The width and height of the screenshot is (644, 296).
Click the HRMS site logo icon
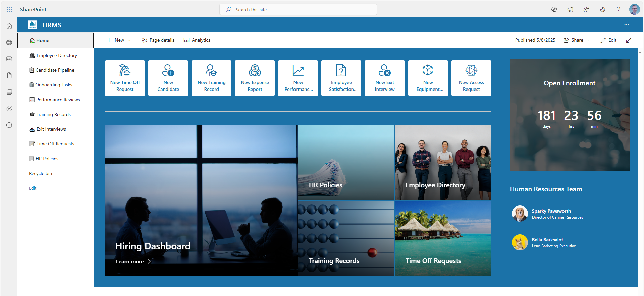(33, 25)
